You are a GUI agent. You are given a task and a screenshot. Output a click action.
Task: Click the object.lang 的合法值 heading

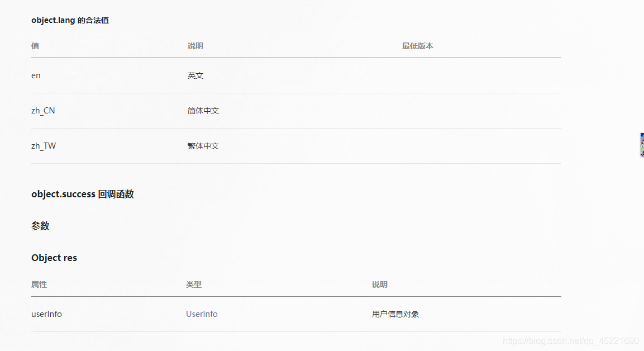70,20
